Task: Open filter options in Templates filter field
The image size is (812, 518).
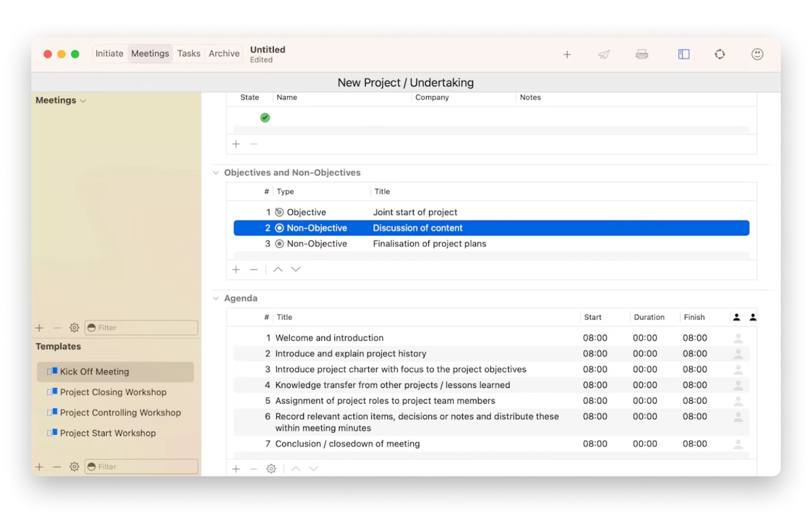Action: (x=92, y=467)
